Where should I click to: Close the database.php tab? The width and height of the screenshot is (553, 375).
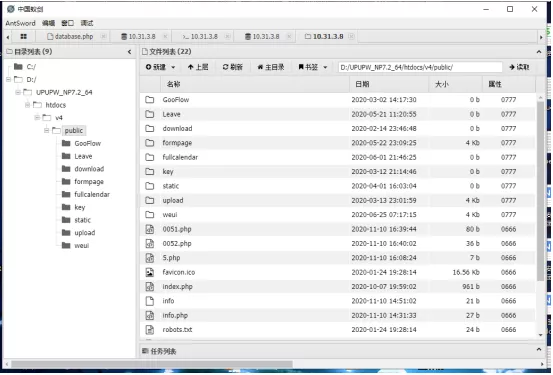[x=103, y=36]
